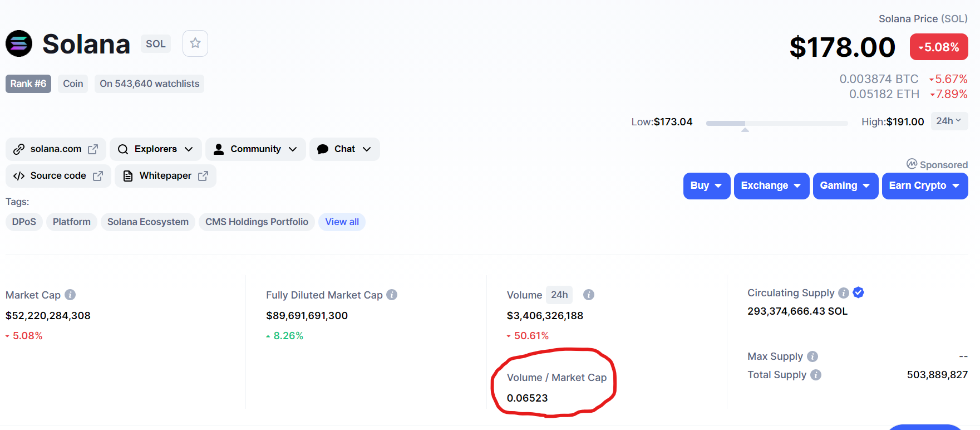Click the Rank #6 badge
The height and width of the screenshot is (430, 980).
tap(28, 84)
